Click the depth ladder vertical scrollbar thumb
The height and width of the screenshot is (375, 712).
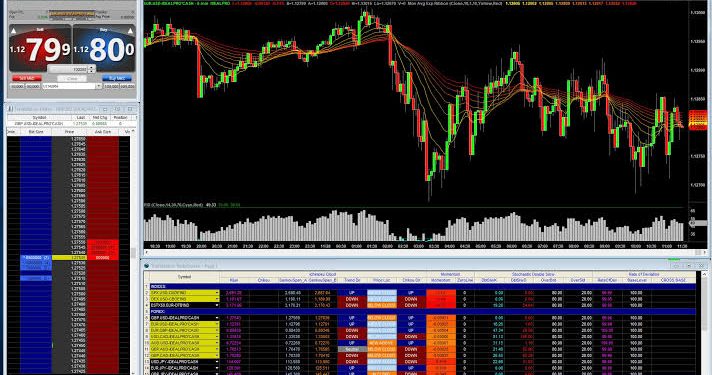134,252
